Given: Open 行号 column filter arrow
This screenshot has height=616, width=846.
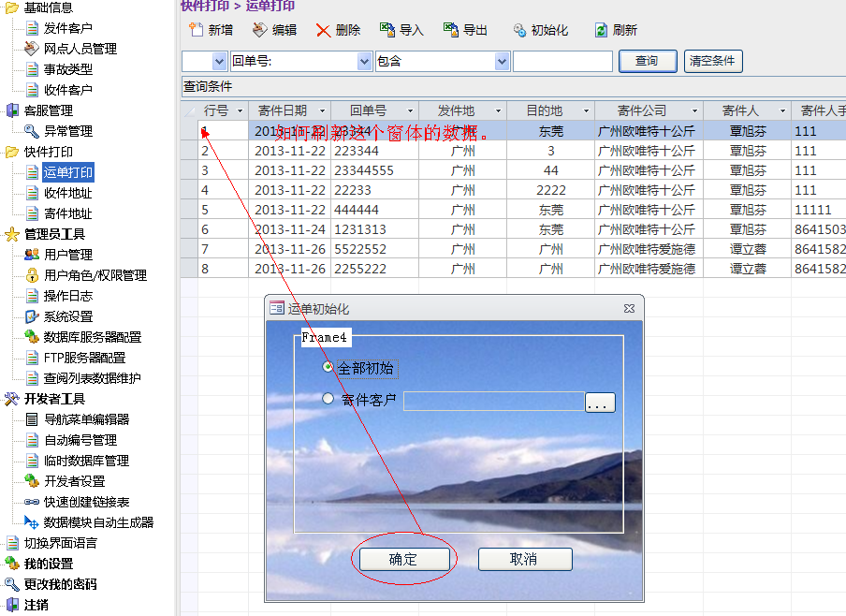Looking at the screenshot, I should pos(241,111).
